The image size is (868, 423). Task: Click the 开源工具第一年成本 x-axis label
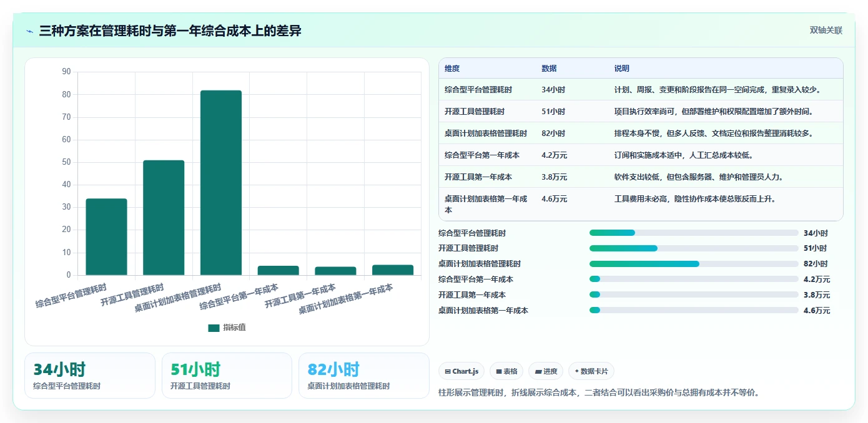click(x=300, y=296)
